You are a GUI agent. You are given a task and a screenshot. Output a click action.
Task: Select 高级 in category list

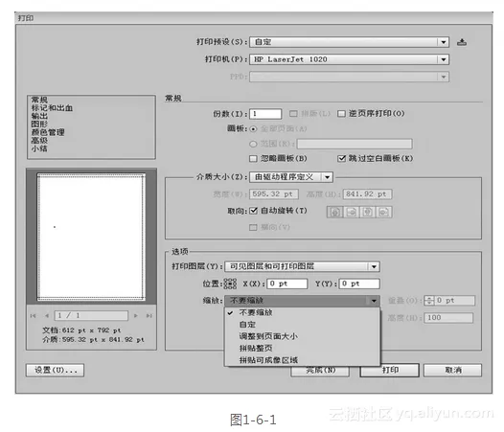point(39,141)
